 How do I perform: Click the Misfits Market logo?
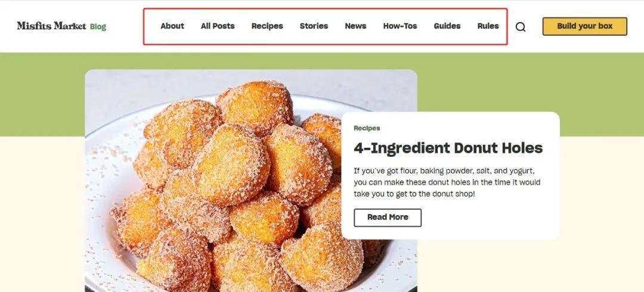[x=52, y=26]
